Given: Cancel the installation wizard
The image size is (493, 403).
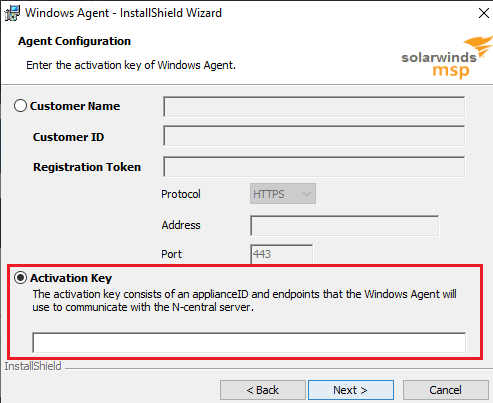Looking at the screenshot, I should click(x=446, y=390).
